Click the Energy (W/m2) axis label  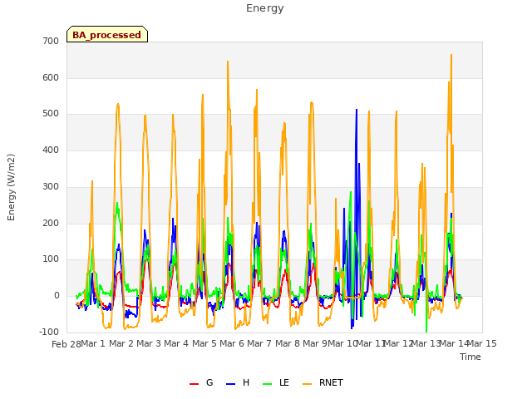tap(11, 187)
